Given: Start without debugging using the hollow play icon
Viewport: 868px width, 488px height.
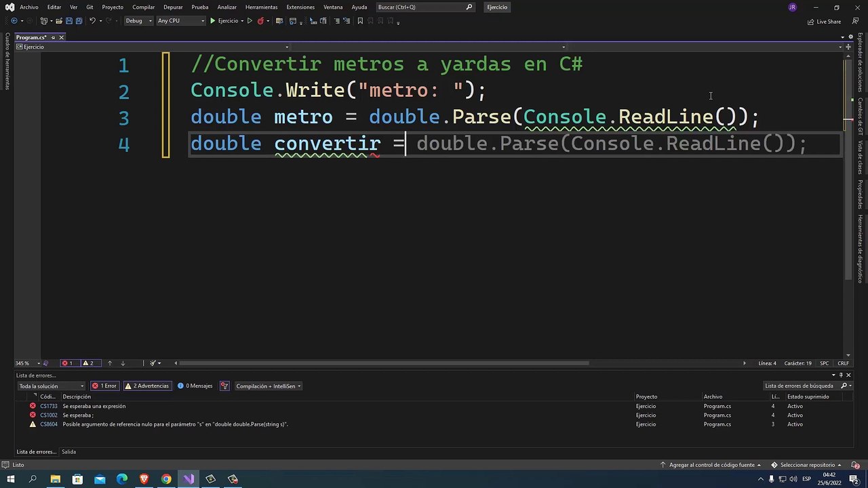Looking at the screenshot, I should [250, 21].
